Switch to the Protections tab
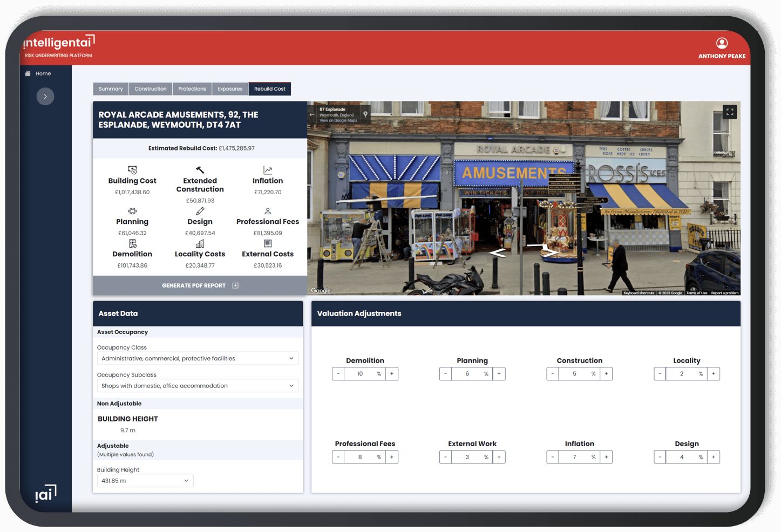The height and width of the screenshot is (532, 781). 192,89
